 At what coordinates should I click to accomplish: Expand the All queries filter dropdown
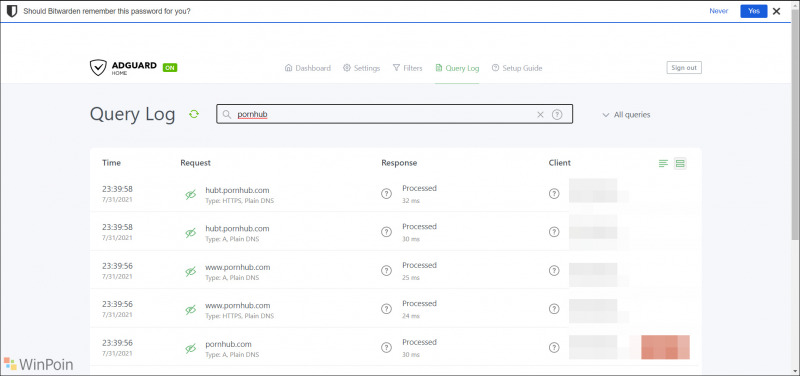tap(626, 115)
